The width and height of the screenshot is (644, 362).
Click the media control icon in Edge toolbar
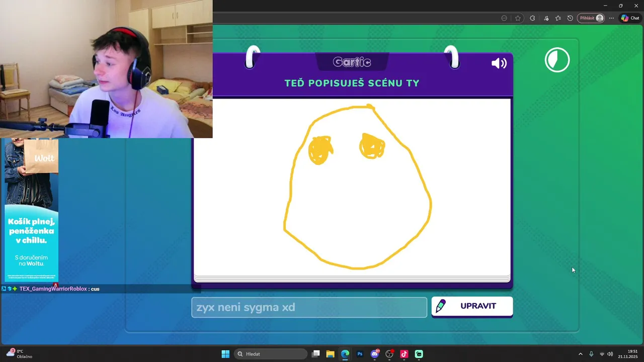pyautogui.click(x=546, y=18)
